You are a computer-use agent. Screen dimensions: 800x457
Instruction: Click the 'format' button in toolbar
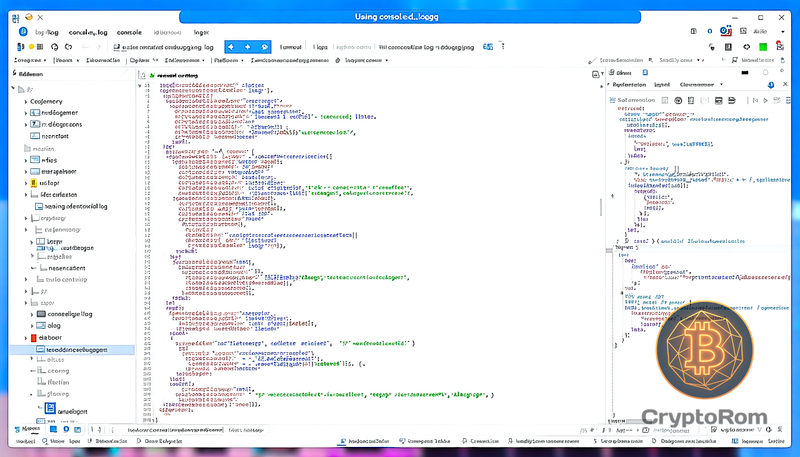pos(290,47)
